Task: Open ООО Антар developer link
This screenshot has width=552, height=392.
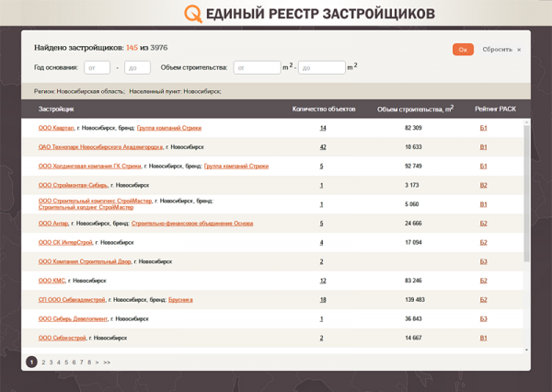Action: pyautogui.click(x=53, y=224)
